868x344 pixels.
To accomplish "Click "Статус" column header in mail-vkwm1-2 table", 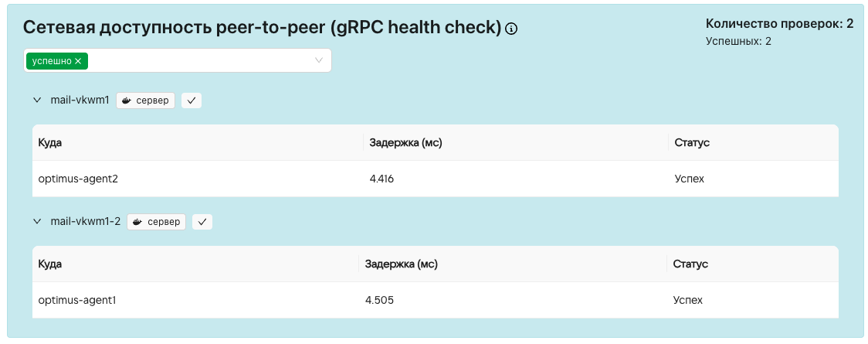I will click(690, 264).
